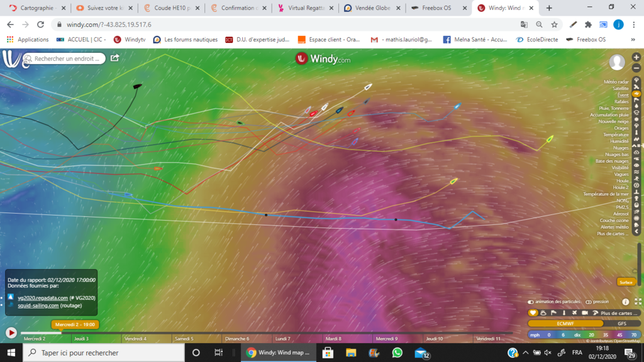
Task: Select the Météo radar layer
Action: point(616,82)
